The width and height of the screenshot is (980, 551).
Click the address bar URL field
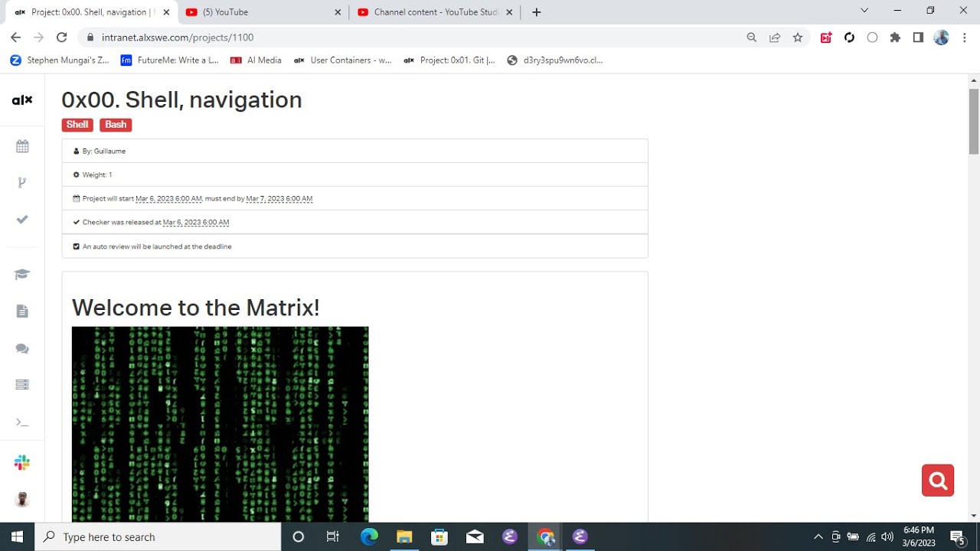[413, 37]
